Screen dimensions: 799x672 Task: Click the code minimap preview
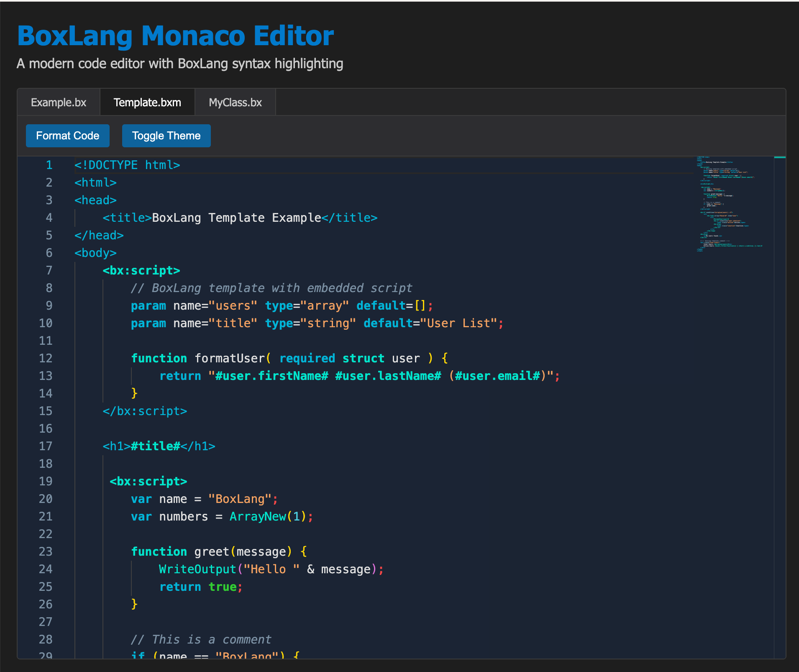pyautogui.click(x=730, y=204)
